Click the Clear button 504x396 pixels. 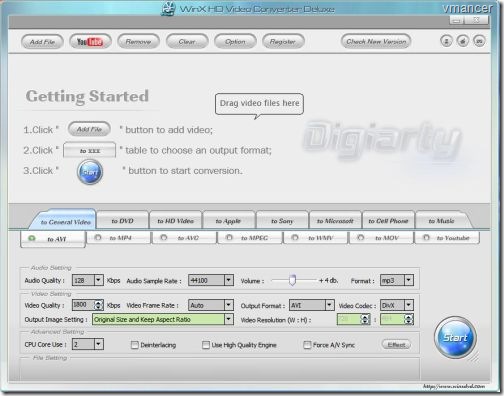pyautogui.click(x=187, y=42)
